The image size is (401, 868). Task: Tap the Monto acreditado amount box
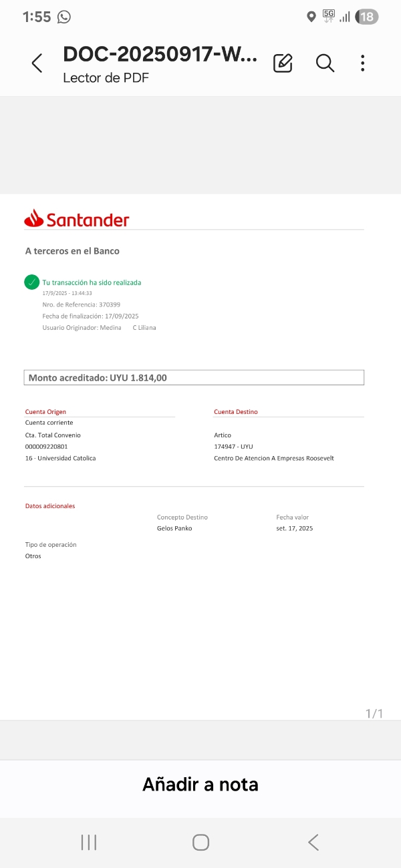point(194,378)
